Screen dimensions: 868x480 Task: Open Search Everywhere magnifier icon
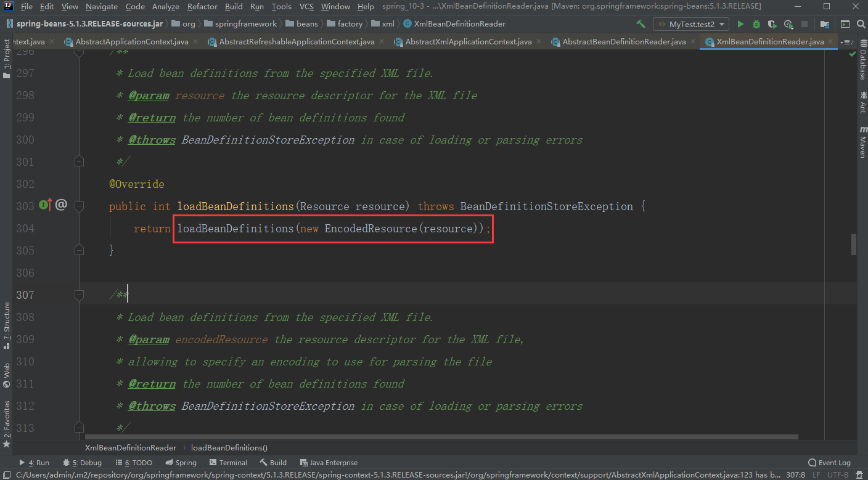pos(861,24)
